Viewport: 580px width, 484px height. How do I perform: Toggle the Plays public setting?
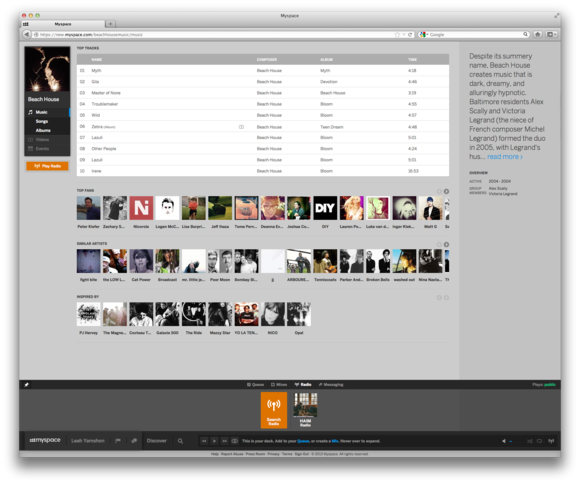(544, 385)
